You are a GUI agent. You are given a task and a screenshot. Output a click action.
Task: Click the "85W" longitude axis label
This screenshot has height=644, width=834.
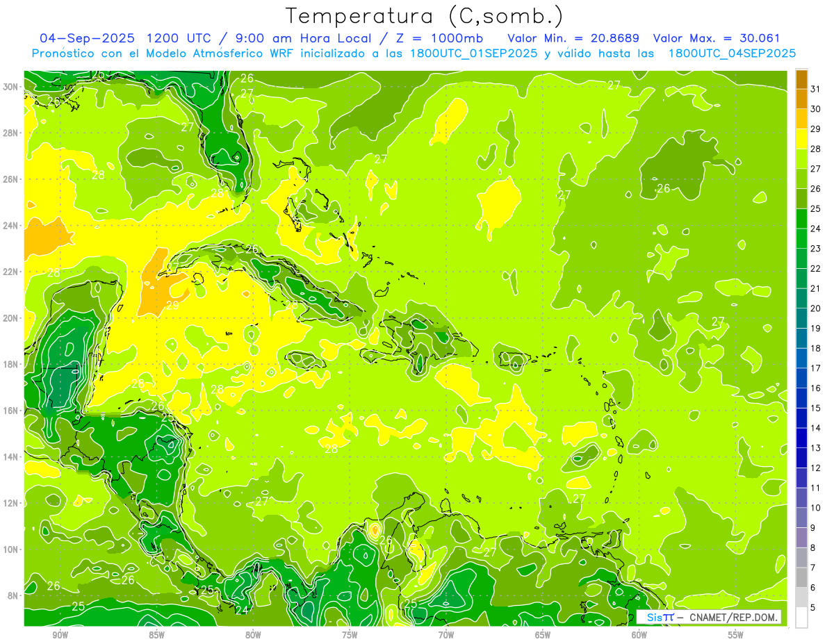coord(156,635)
